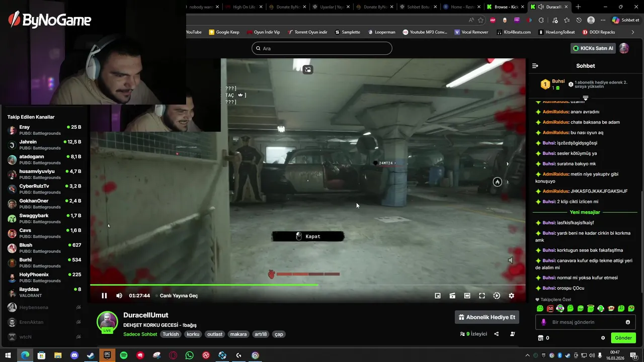Enter fullscreen video mode

pos(482,296)
